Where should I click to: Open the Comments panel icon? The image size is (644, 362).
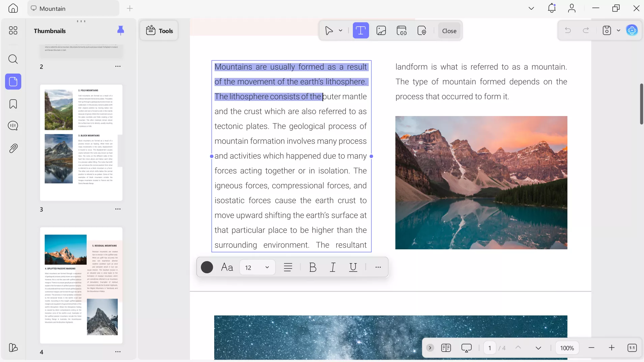pyautogui.click(x=13, y=126)
